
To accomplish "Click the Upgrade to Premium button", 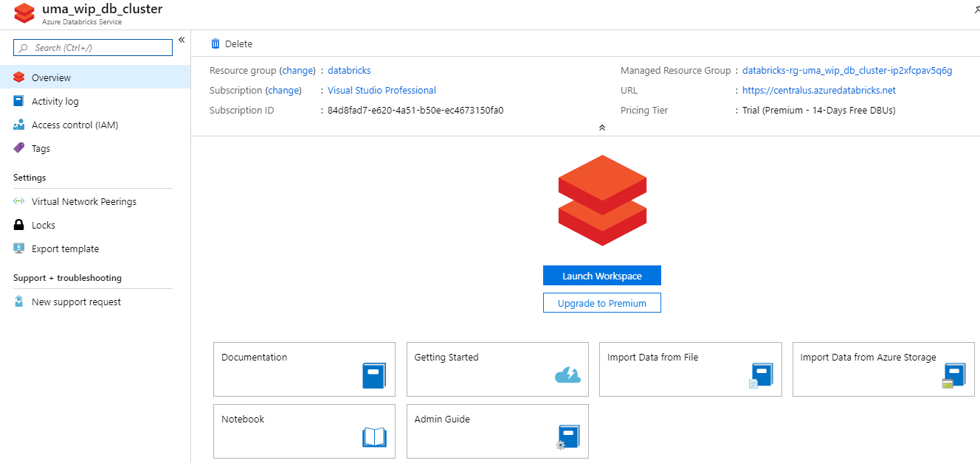I will tap(602, 303).
